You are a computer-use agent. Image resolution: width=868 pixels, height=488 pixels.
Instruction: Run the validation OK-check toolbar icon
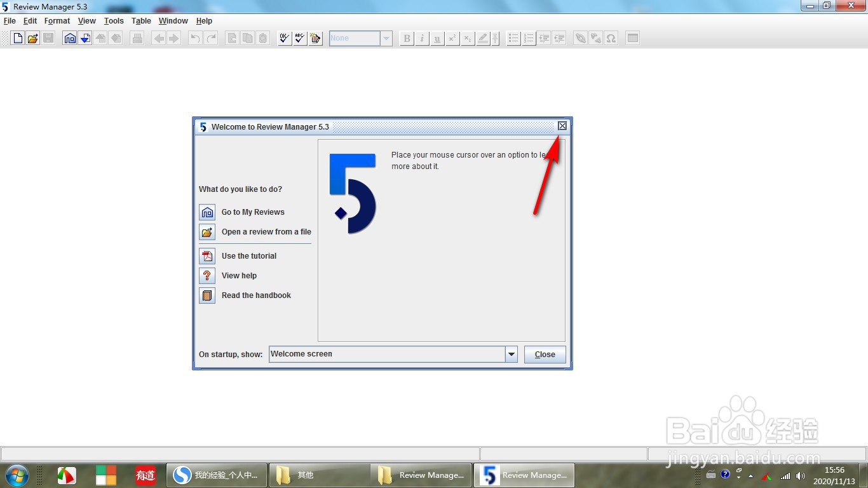285,38
